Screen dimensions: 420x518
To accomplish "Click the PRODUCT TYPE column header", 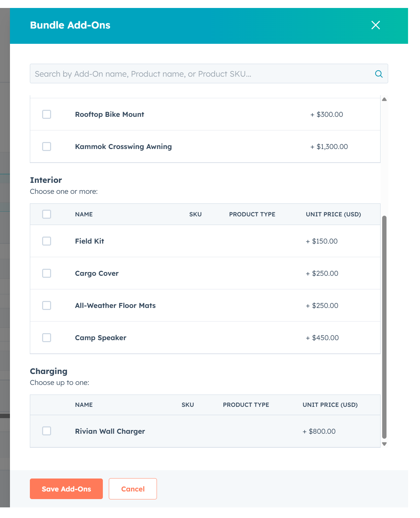I will (252, 214).
